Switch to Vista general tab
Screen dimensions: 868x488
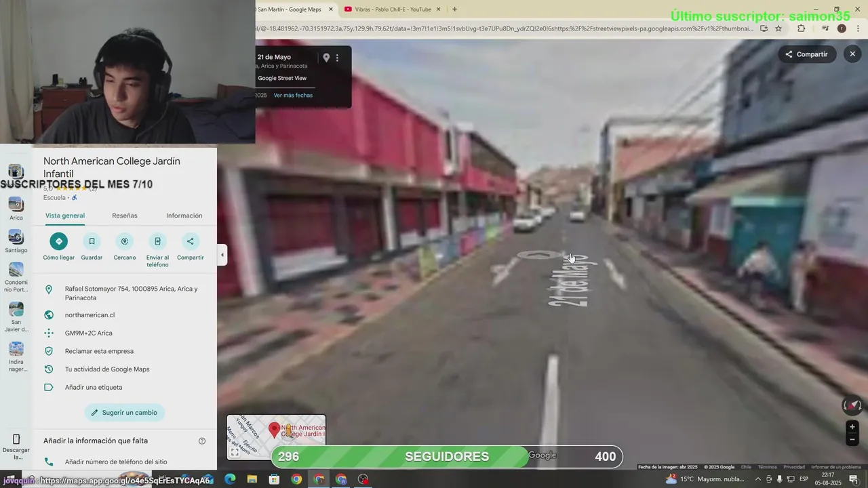click(65, 216)
